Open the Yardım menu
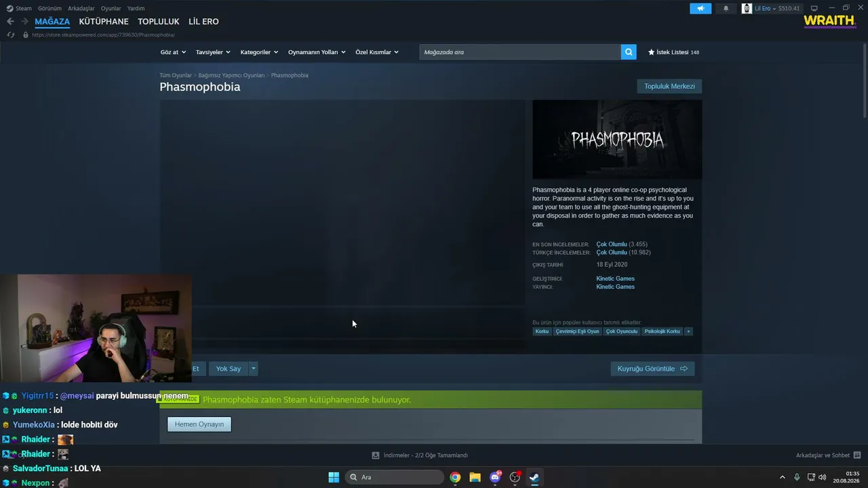The width and height of the screenshot is (868, 488). [136, 8]
